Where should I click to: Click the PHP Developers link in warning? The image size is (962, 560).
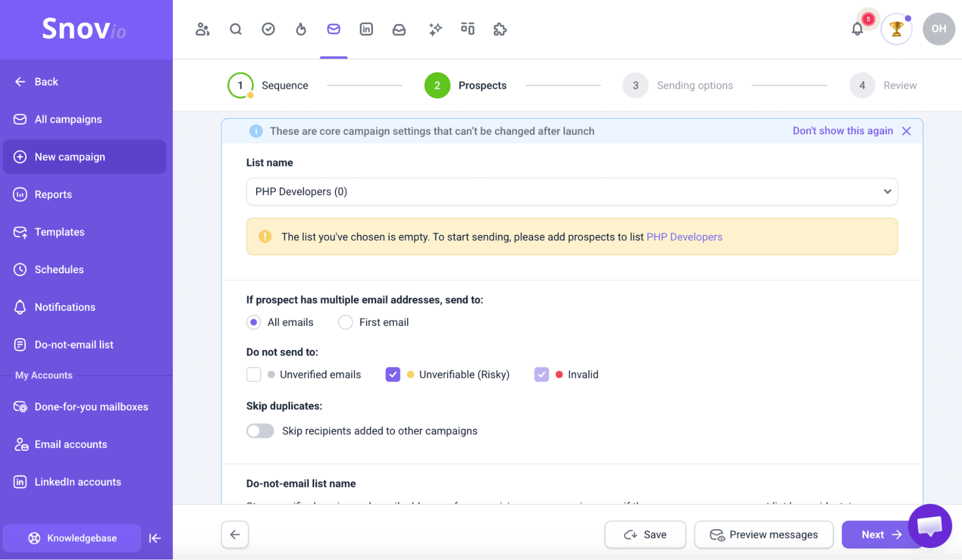pos(684,237)
